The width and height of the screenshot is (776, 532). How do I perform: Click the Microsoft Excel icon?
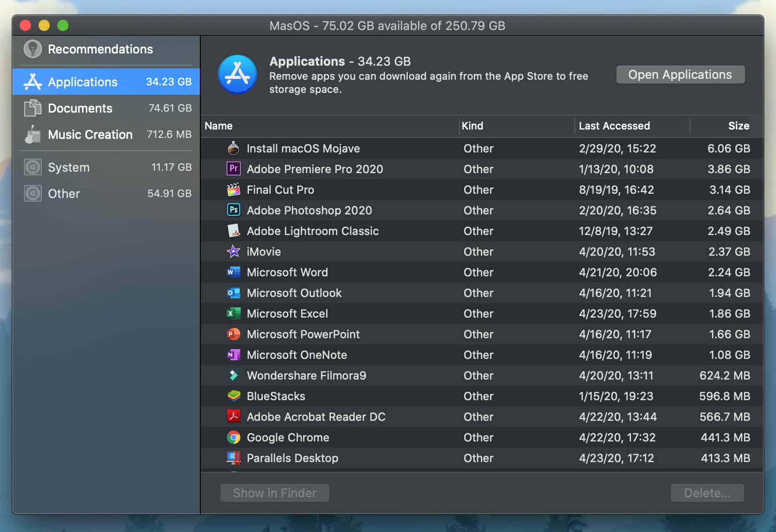pyautogui.click(x=233, y=313)
